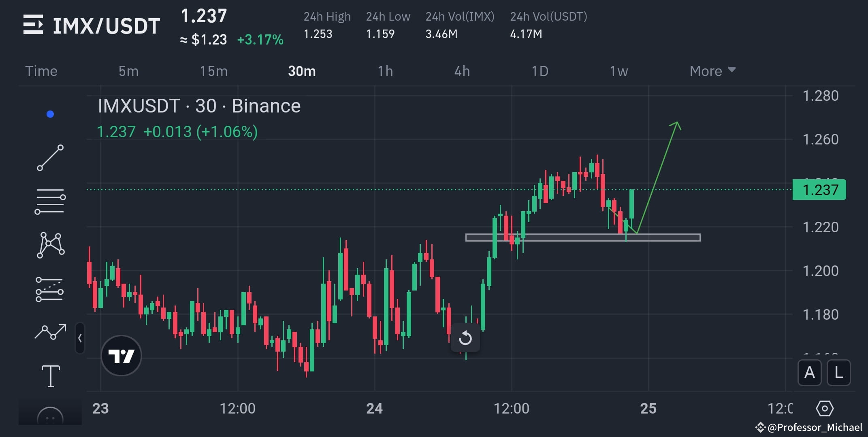Viewport: 868px width, 437px height.
Task: Toggle auto scale with the A button
Action: point(809,373)
